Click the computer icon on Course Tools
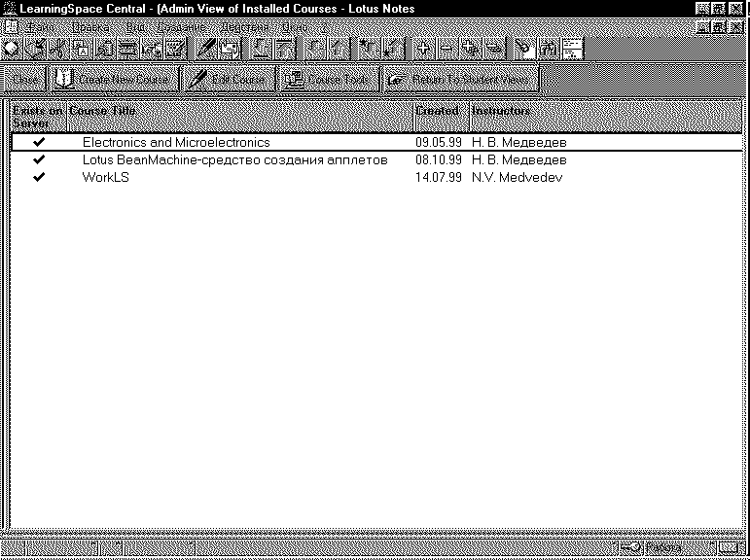Viewport: 750px width, 560px height. coord(293,80)
